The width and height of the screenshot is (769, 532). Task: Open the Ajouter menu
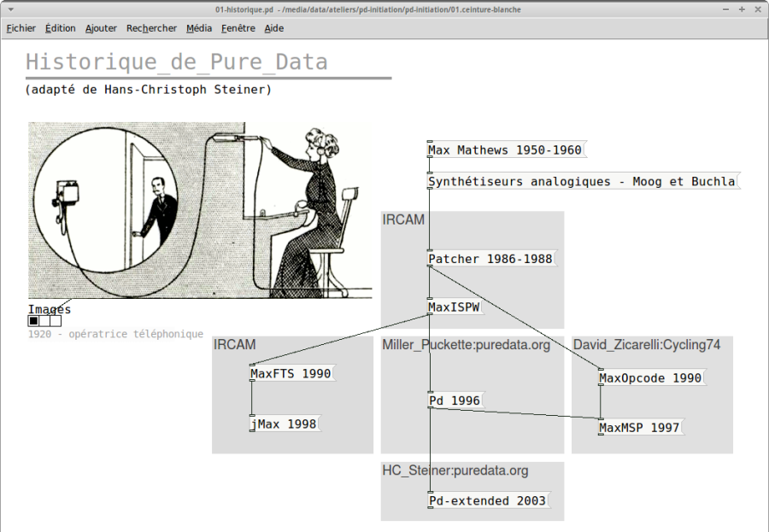[x=101, y=28]
